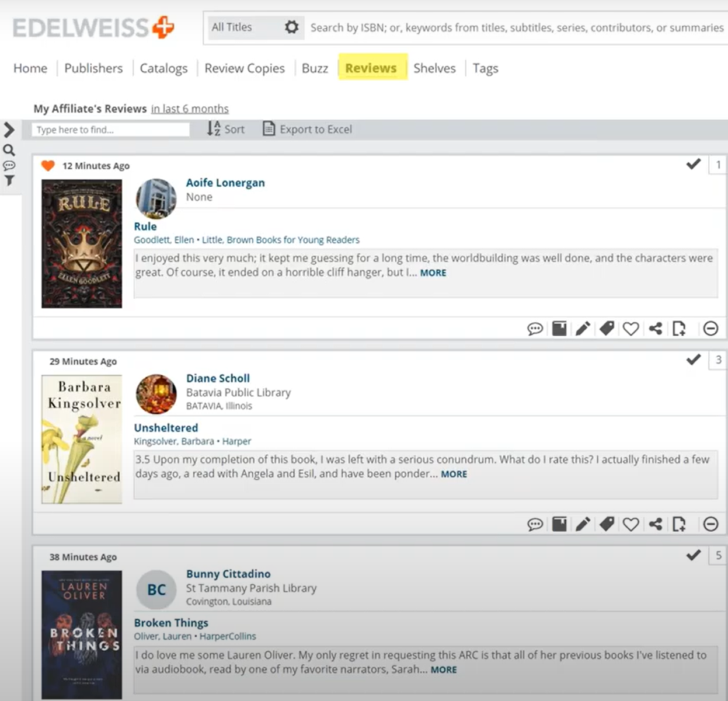This screenshot has height=701, width=728.
Task: Toggle the checkmark on the Unsheltered review
Action: coord(694,360)
